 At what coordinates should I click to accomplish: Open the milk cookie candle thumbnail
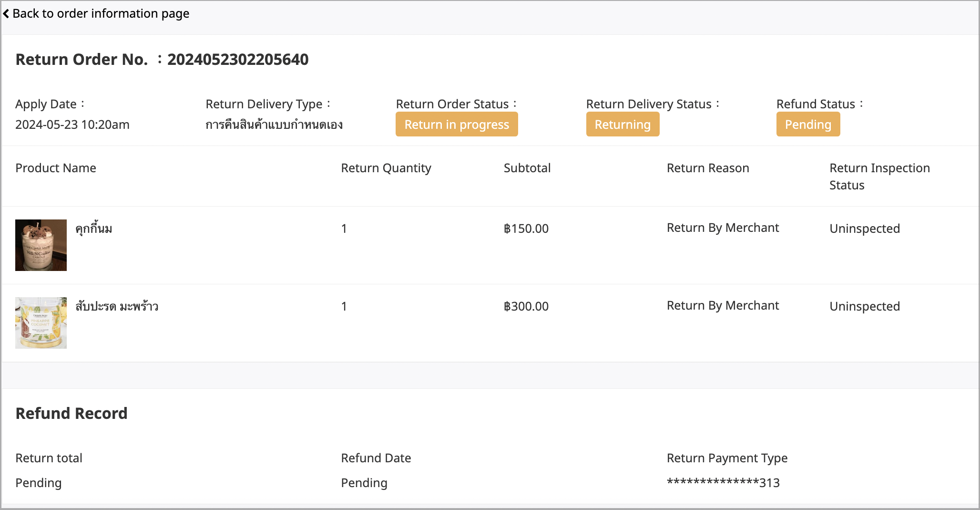coord(41,245)
